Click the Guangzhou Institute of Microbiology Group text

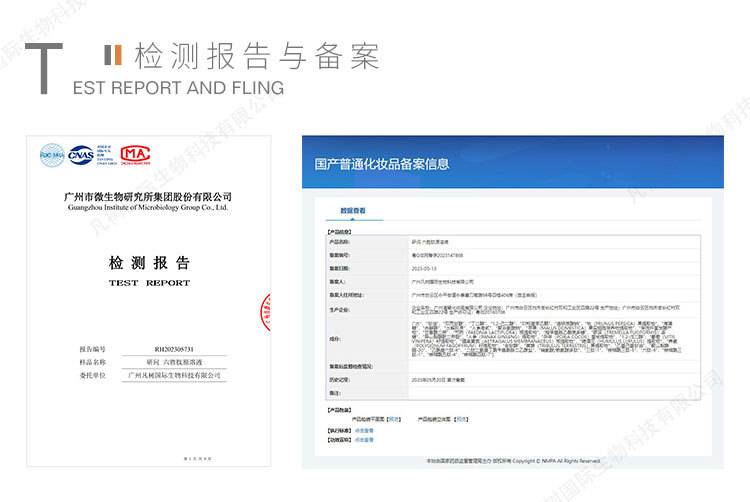tap(148, 207)
